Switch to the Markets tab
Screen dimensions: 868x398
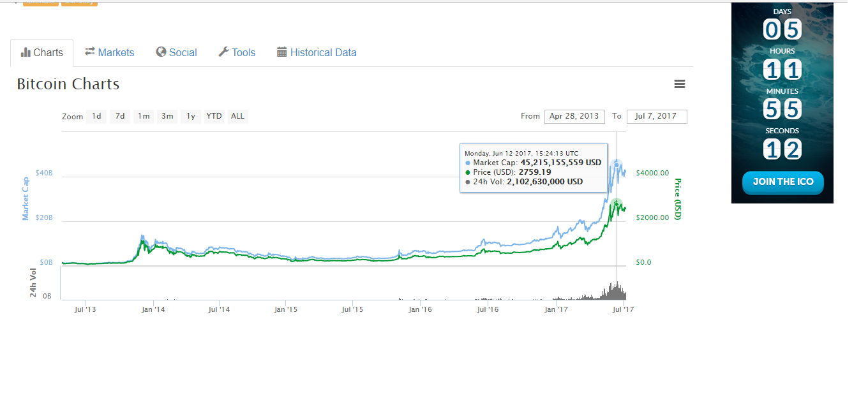110,52
